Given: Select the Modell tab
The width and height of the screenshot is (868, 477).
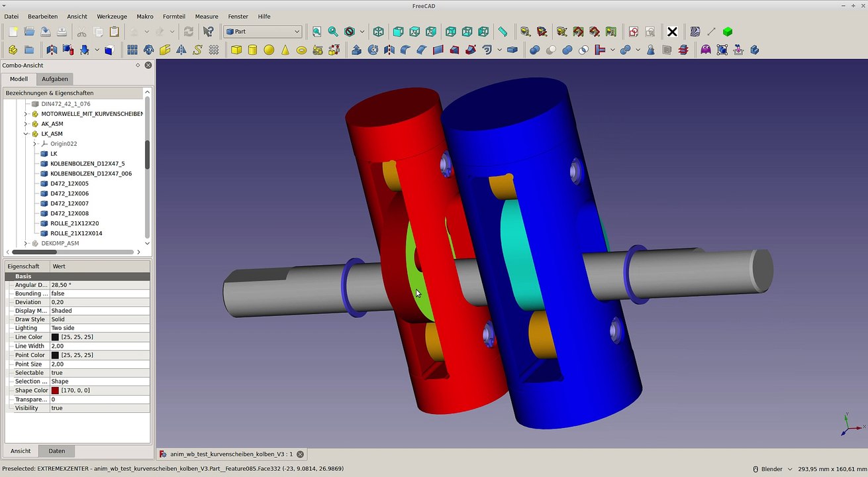Looking at the screenshot, I should tap(19, 79).
